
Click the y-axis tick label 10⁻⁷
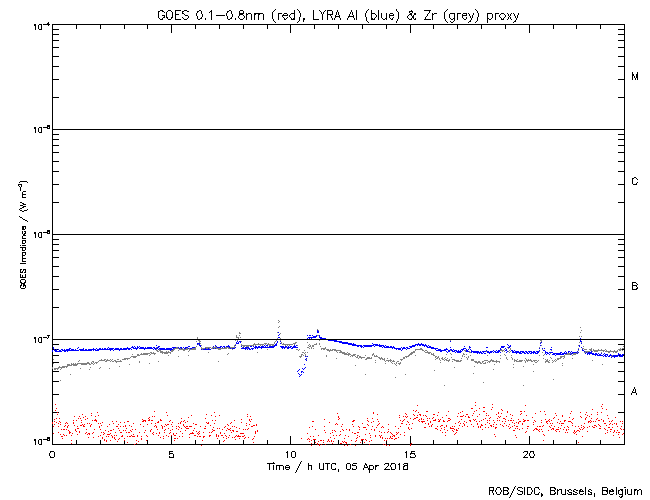42,339
